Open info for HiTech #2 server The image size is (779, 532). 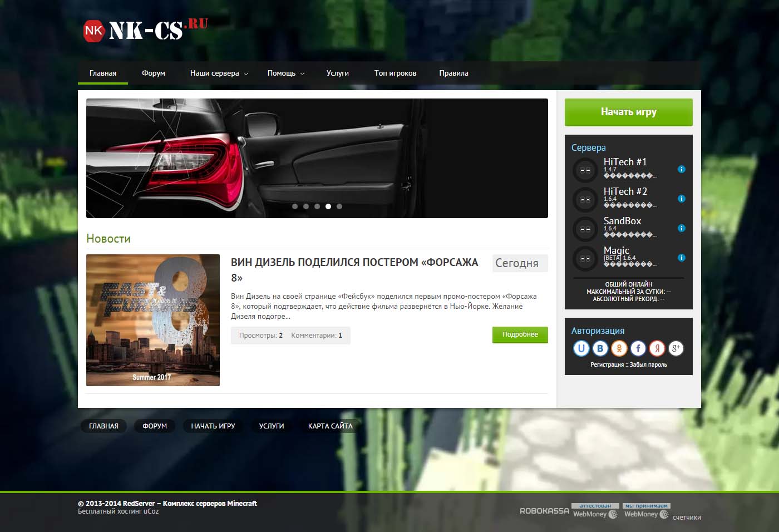point(682,199)
